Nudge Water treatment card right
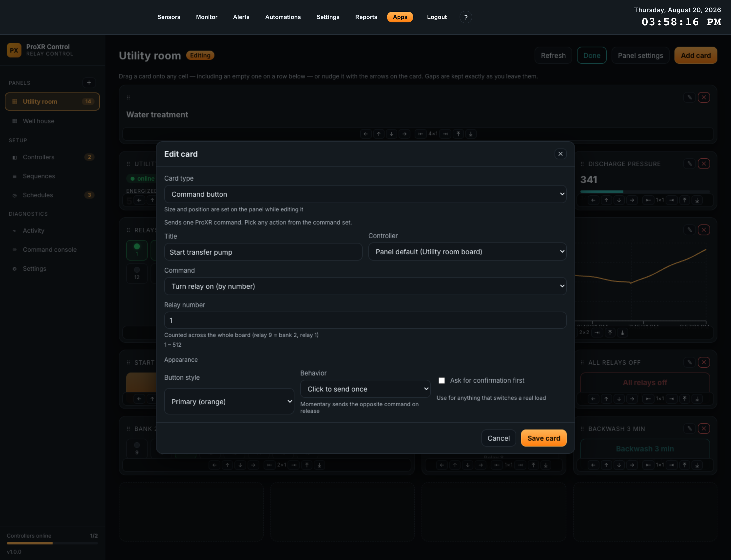Viewport: 731px width, 560px height. [x=404, y=134]
